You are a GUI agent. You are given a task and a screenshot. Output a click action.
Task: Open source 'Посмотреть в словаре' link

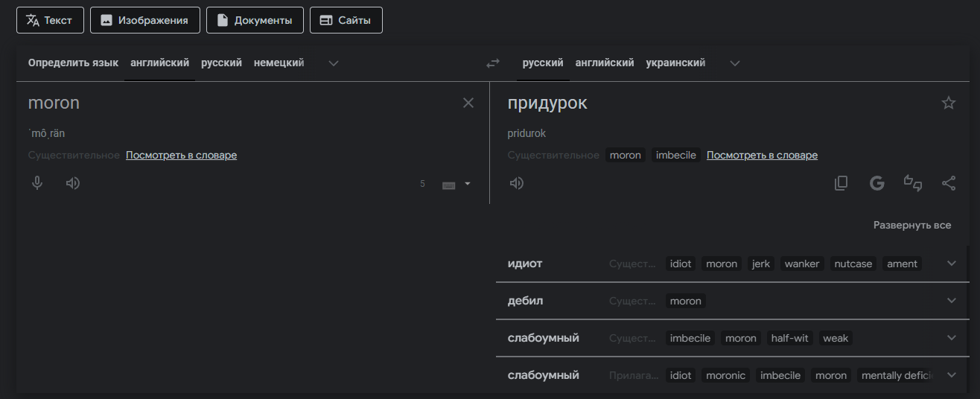pos(181,156)
